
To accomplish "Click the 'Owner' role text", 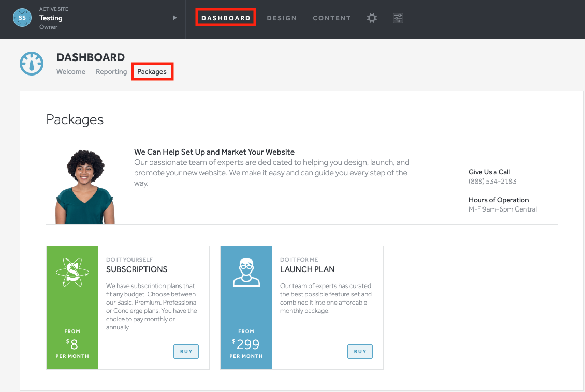I will coord(49,27).
